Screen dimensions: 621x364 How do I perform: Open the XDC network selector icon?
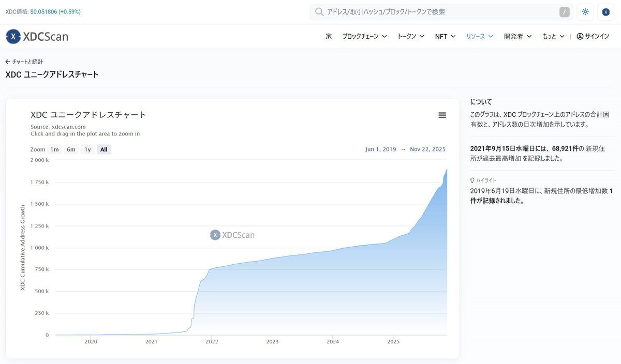(606, 12)
